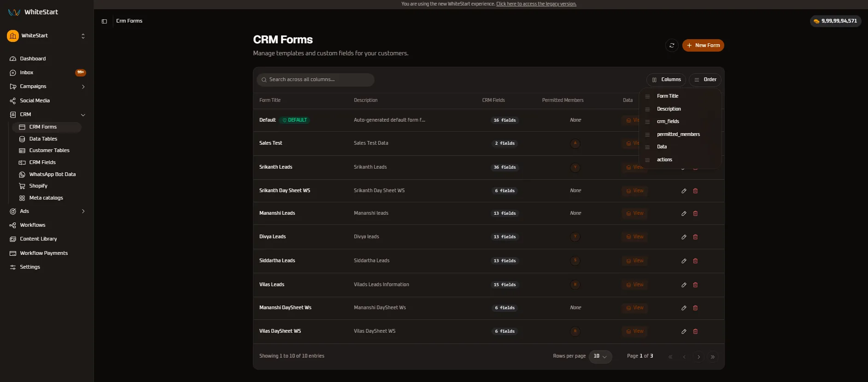Toggle the sidebar collapse icon
The height and width of the screenshot is (382, 868).
click(x=104, y=21)
